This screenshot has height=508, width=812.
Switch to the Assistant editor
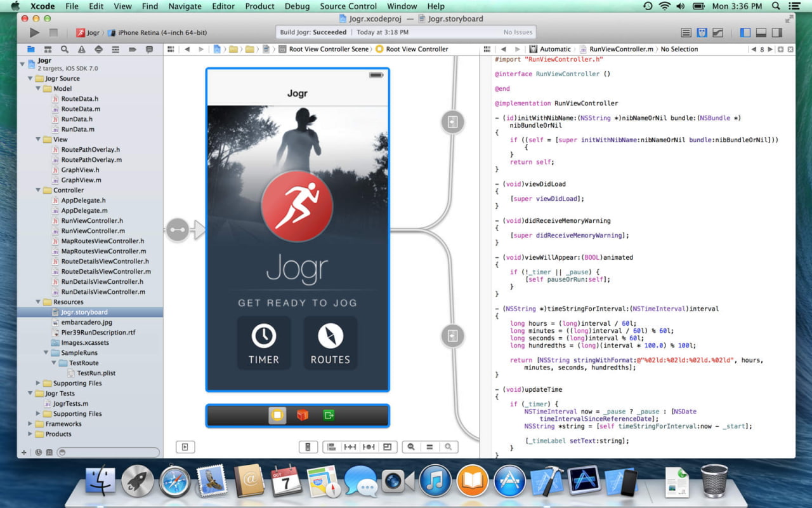702,32
